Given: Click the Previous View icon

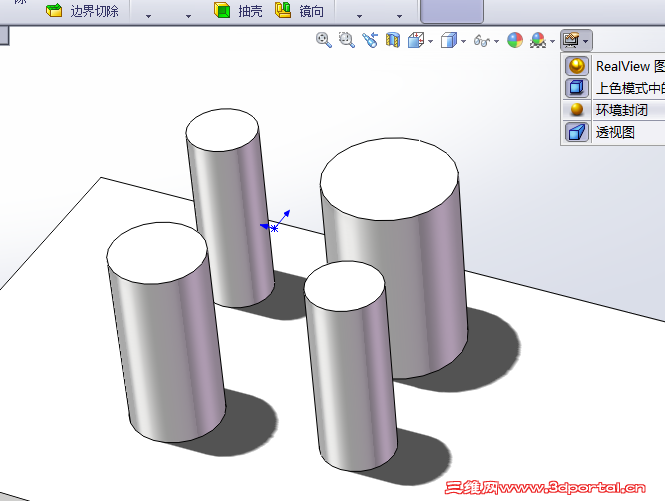Looking at the screenshot, I should click(x=370, y=40).
